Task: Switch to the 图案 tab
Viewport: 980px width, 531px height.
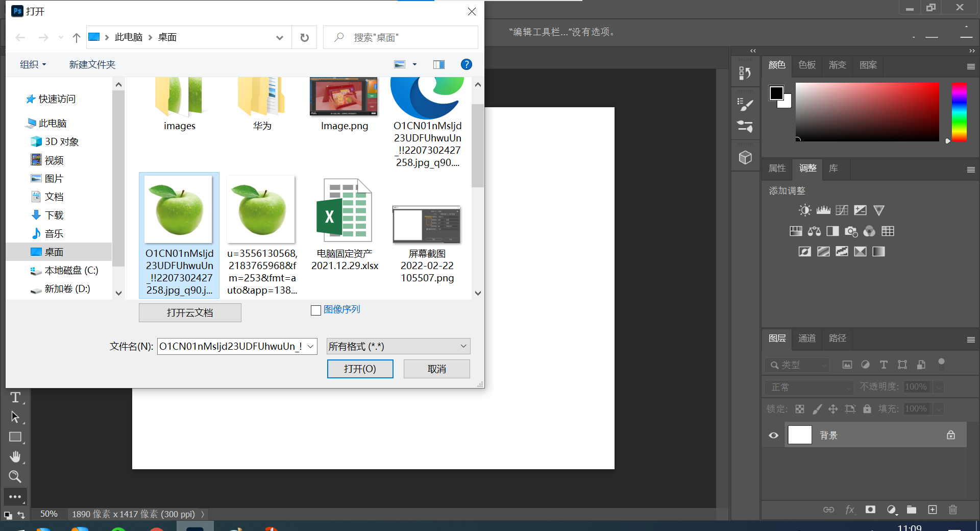Action: coord(868,65)
